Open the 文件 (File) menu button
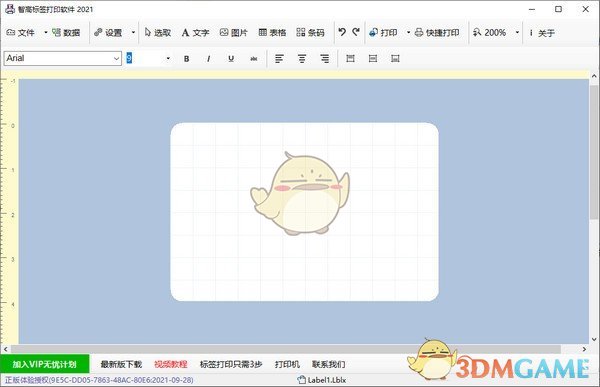This screenshot has width=600, height=387. [x=21, y=33]
